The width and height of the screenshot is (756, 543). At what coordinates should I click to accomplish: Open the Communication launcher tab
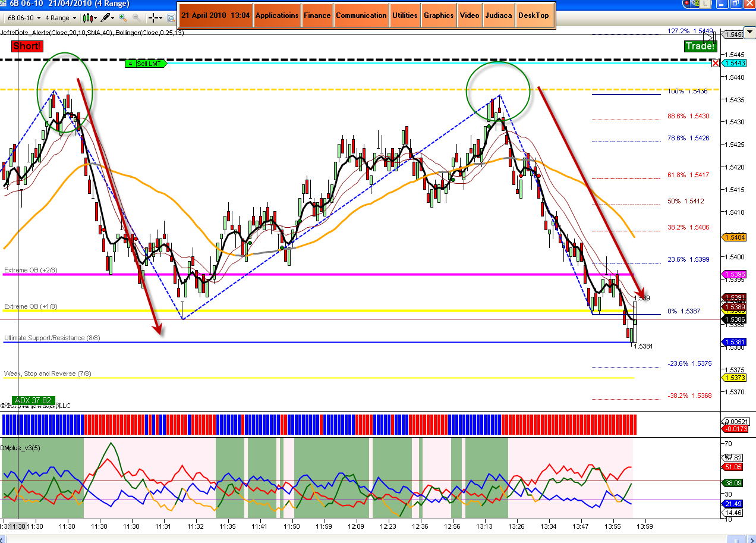(361, 15)
